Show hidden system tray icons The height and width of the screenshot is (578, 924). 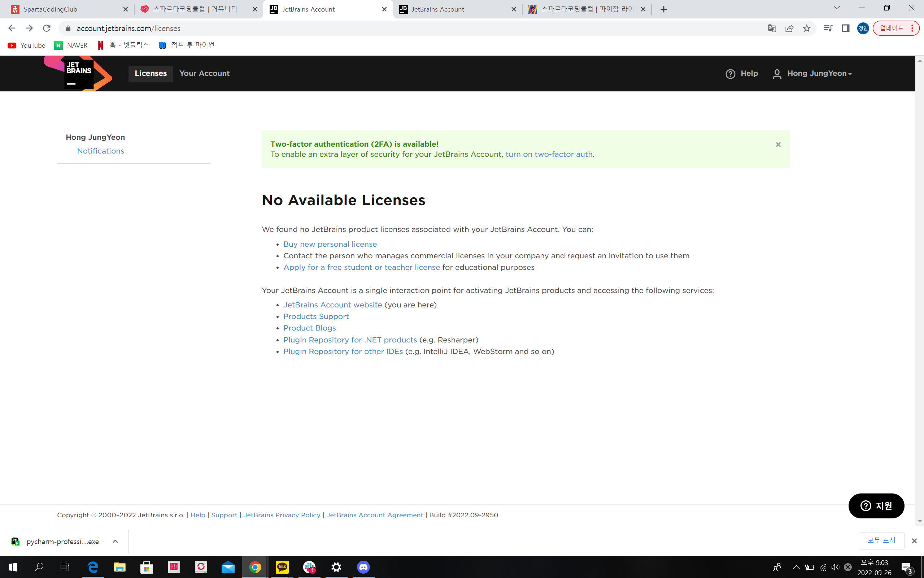797,567
